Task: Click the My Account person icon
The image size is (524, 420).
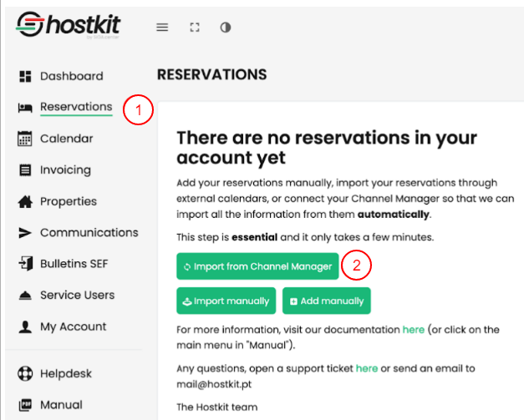Action: tap(25, 327)
